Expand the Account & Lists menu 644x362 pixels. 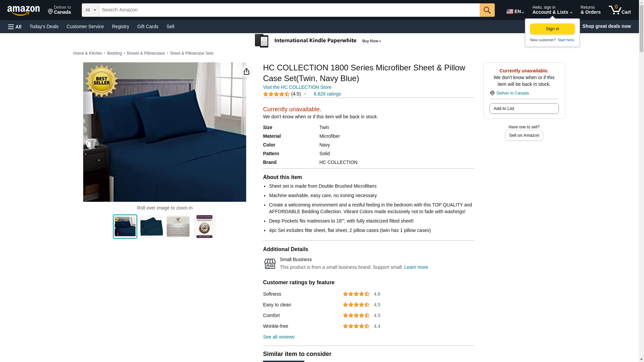coord(552,10)
